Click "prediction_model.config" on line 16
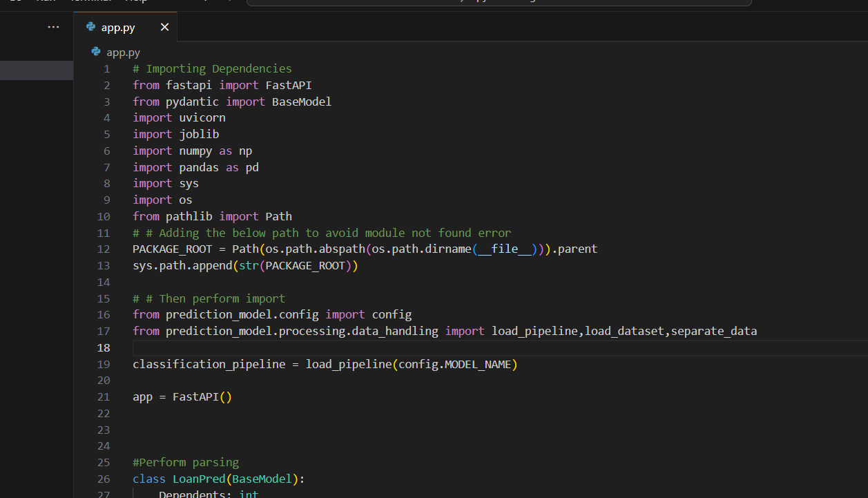The image size is (868, 498). click(x=242, y=315)
